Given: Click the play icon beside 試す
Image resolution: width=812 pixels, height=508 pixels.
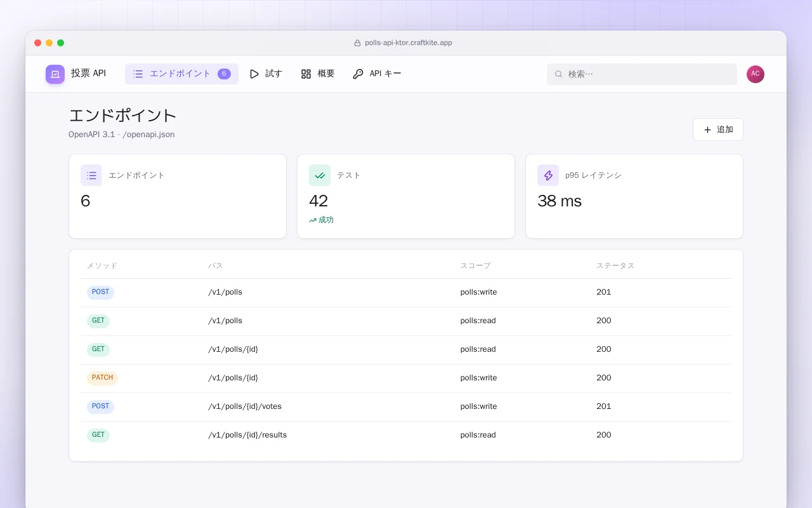Looking at the screenshot, I should click(254, 74).
